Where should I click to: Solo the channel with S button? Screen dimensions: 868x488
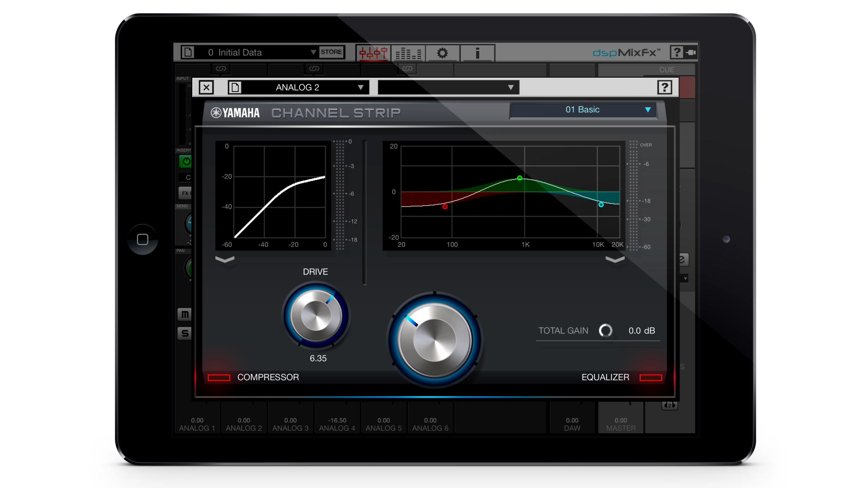pos(184,333)
